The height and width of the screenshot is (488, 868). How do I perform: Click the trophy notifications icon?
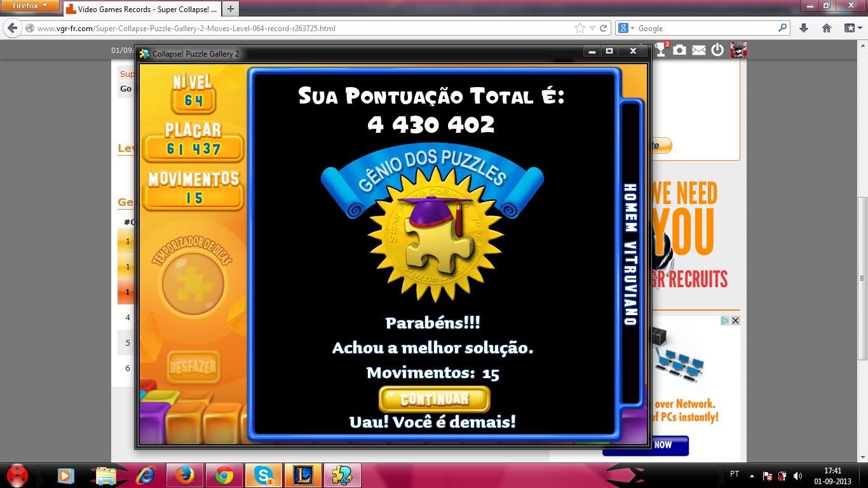pyautogui.click(x=661, y=50)
